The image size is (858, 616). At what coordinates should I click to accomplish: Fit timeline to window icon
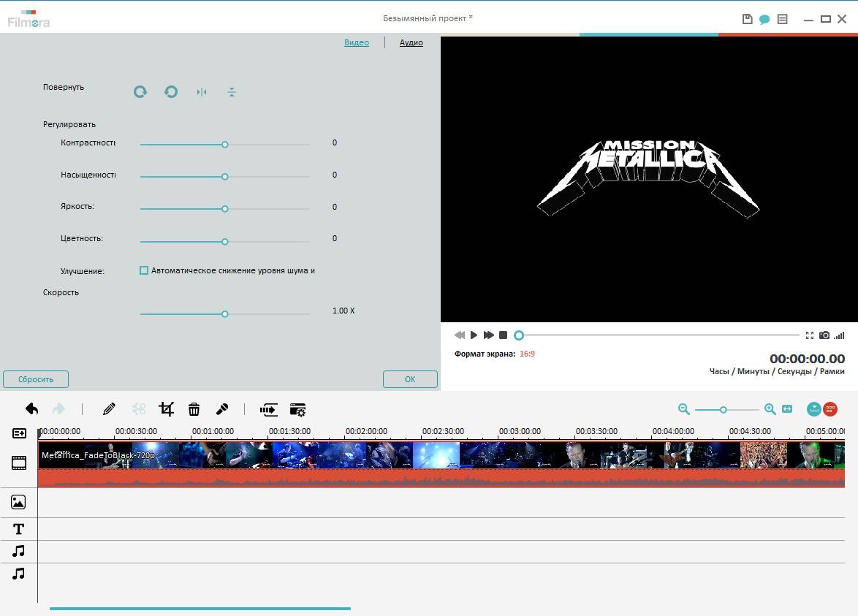coord(787,408)
